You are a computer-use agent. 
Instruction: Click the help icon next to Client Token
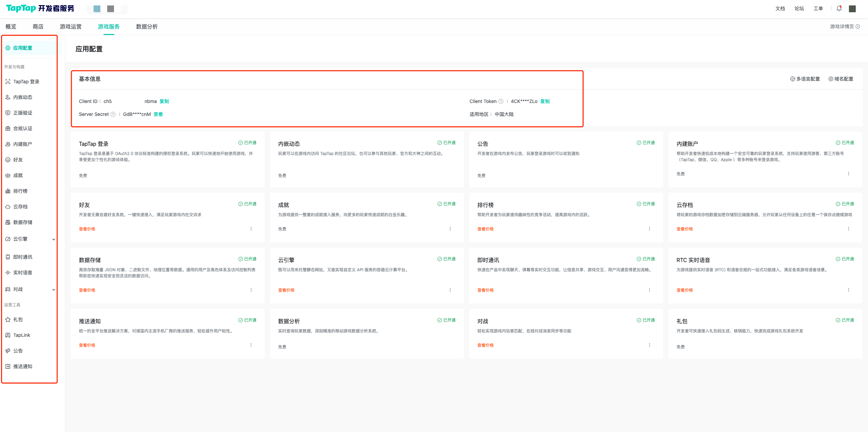501,101
